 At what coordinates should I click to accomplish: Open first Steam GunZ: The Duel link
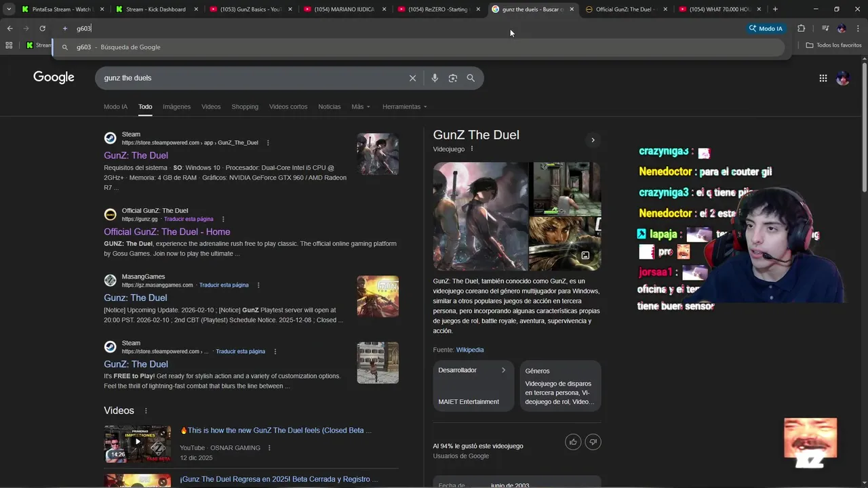click(x=136, y=155)
